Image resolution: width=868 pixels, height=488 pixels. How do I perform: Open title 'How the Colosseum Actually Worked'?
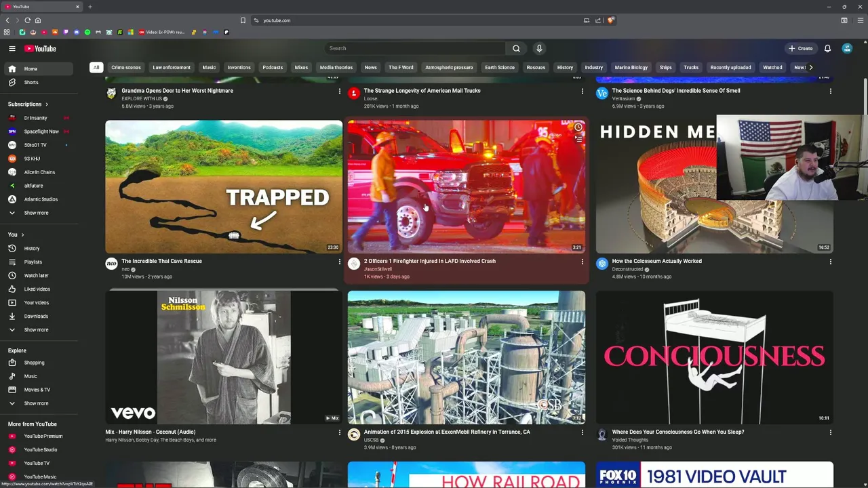pos(656,261)
